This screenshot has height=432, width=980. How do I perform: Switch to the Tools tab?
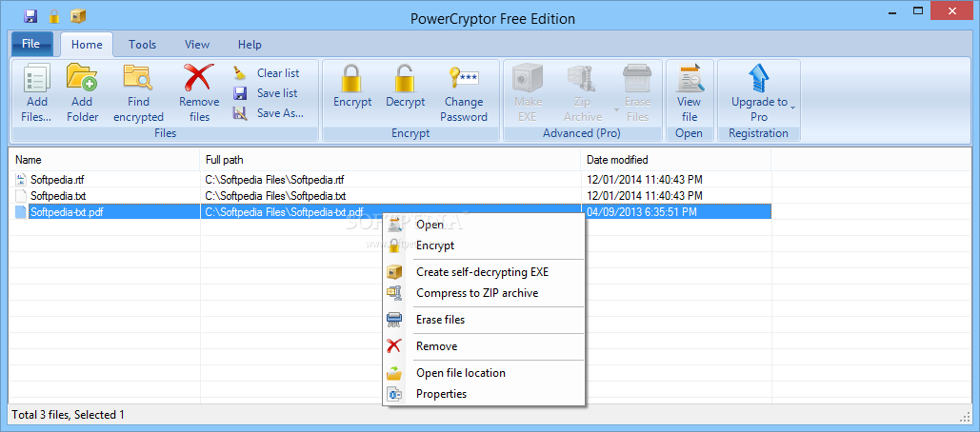143,45
